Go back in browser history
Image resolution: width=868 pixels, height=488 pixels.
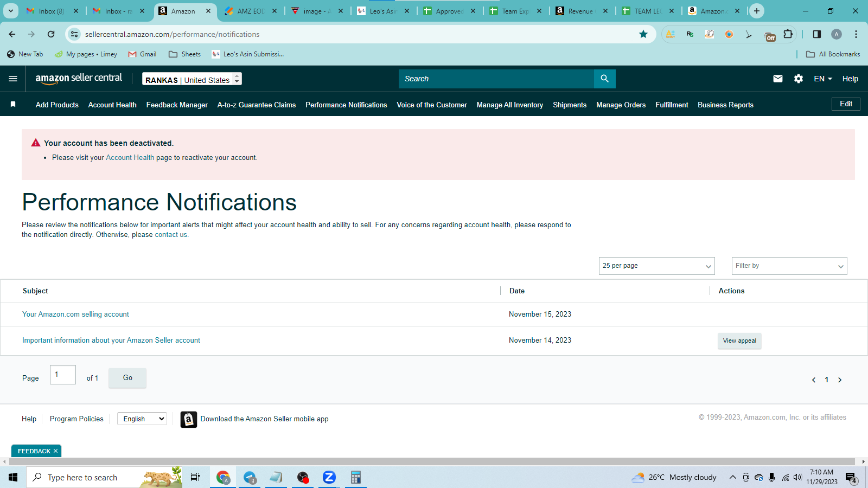pyautogui.click(x=12, y=34)
